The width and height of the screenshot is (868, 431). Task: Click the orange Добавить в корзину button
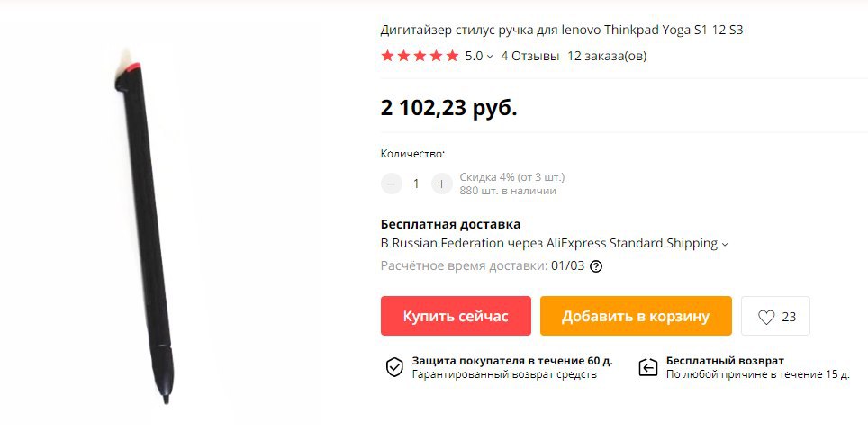point(636,316)
